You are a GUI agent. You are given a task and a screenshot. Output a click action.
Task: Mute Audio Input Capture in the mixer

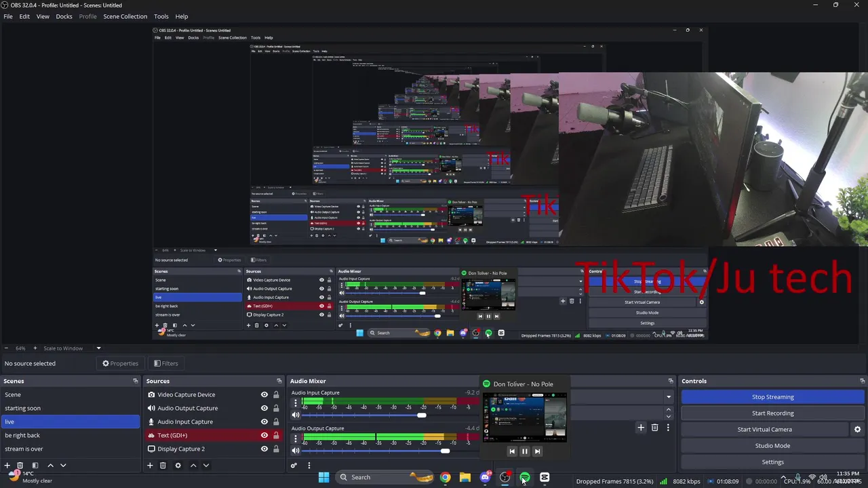[x=296, y=415]
